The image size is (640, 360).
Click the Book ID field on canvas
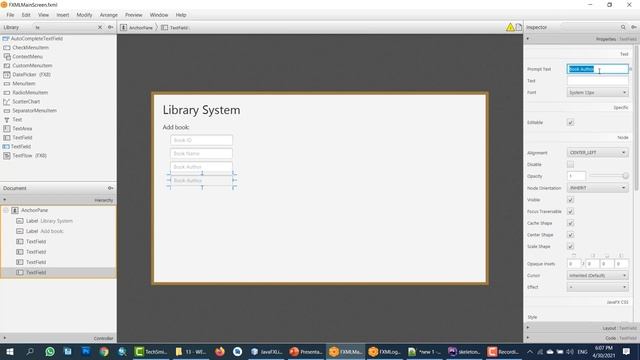coord(201,140)
